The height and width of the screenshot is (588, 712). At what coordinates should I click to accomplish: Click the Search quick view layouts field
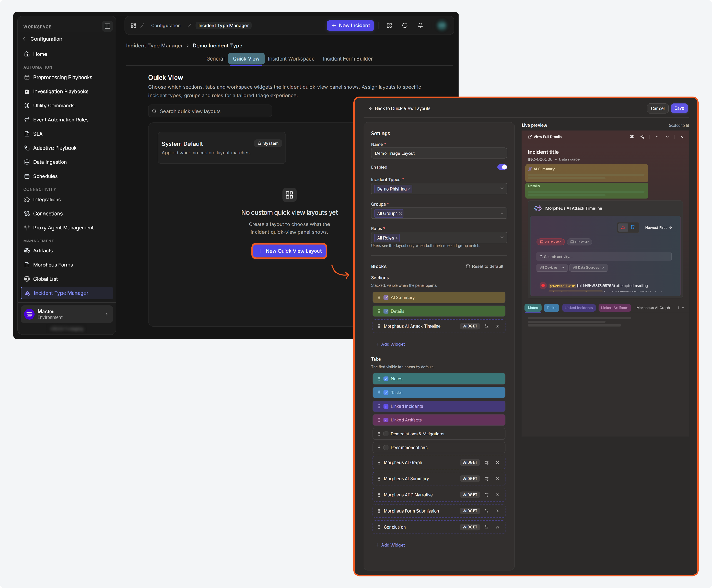[x=210, y=111]
